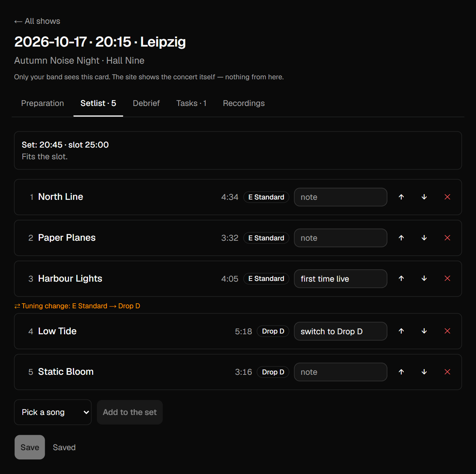Click the E Standard tag on Harbour Lights
This screenshot has height=474, width=476.
click(266, 278)
